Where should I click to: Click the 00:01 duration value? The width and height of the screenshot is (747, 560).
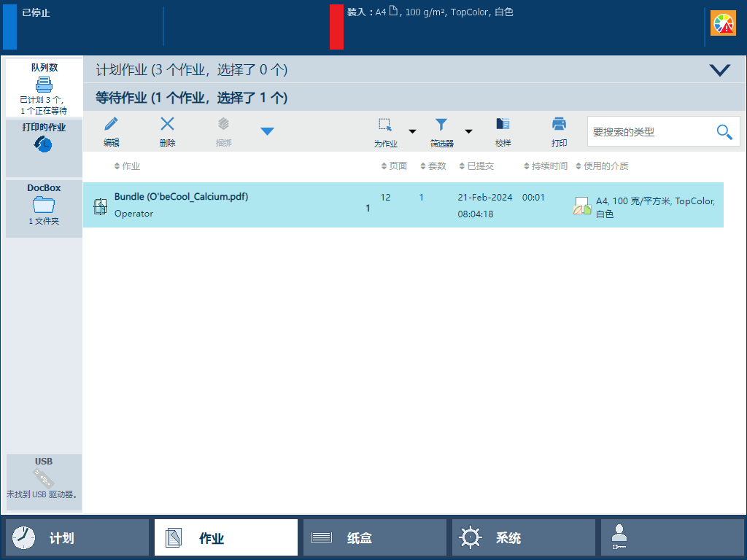[533, 197]
